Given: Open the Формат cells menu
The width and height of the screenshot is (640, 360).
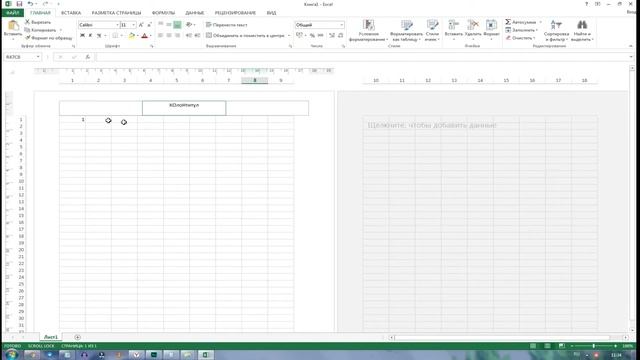Looking at the screenshot, I should click(x=491, y=30).
